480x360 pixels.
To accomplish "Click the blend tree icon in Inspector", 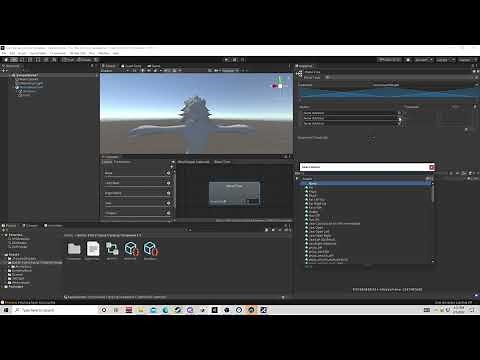I will coord(299,74).
